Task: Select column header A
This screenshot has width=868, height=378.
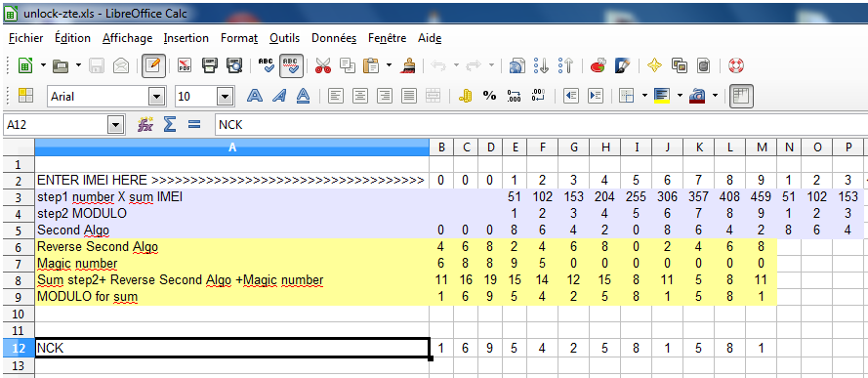Action: (x=232, y=147)
